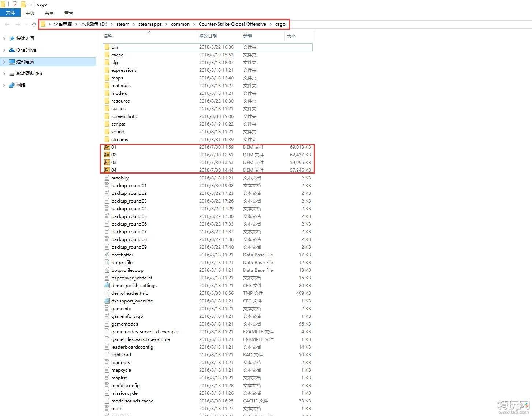Click common breadcrumb segment
Image resolution: width=532 pixels, height=416 pixels.
click(180, 24)
